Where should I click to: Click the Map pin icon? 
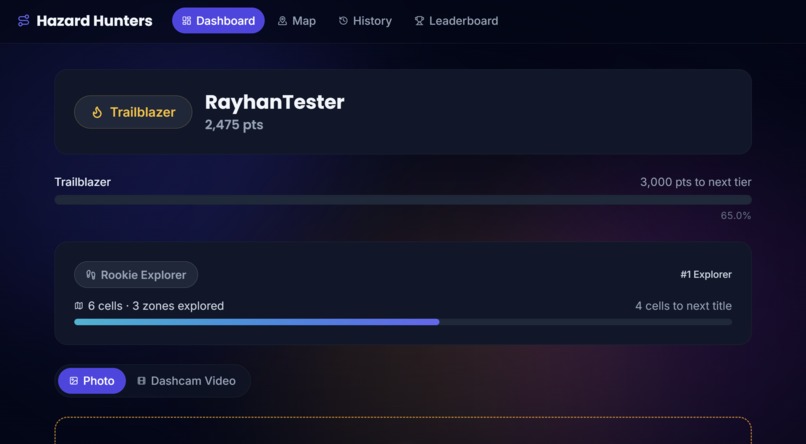282,21
